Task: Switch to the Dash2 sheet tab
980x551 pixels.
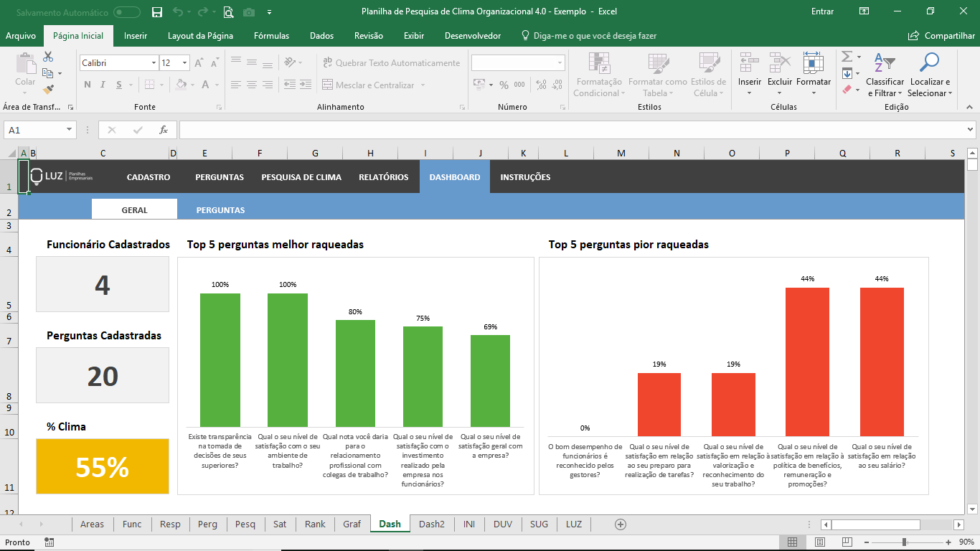Action: pyautogui.click(x=432, y=524)
